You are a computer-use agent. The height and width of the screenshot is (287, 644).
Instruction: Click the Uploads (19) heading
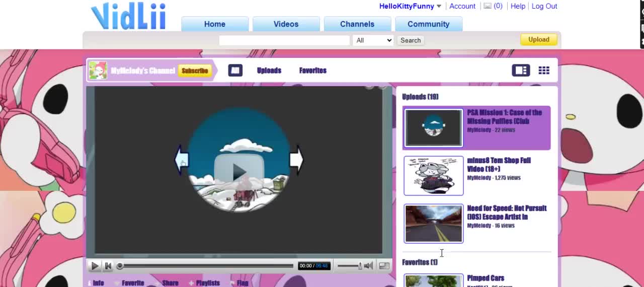click(420, 97)
